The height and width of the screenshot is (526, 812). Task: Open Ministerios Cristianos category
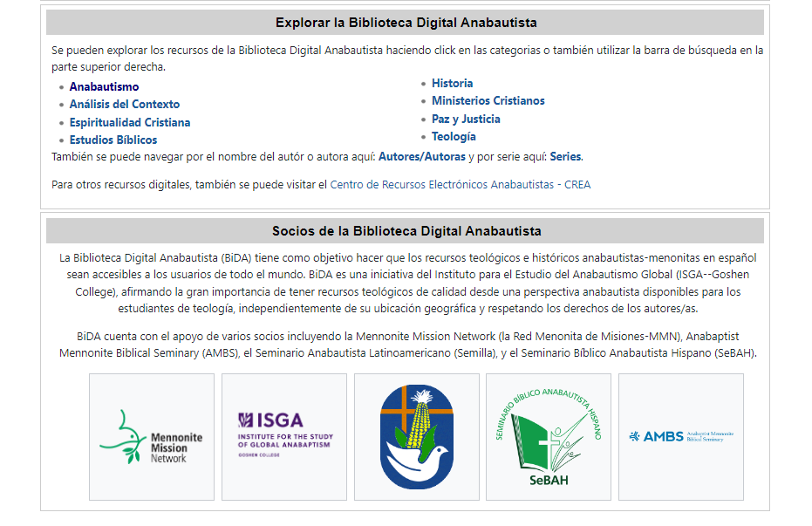click(x=488, y=100)
